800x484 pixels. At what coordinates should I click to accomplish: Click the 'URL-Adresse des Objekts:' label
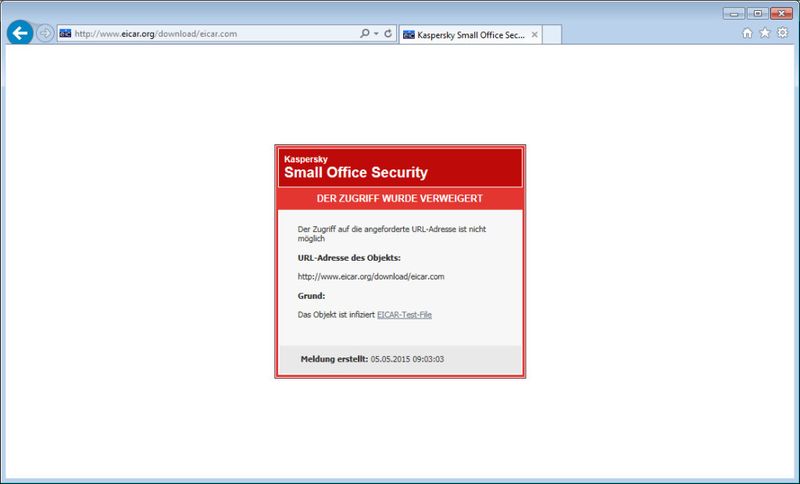(349, 258)
